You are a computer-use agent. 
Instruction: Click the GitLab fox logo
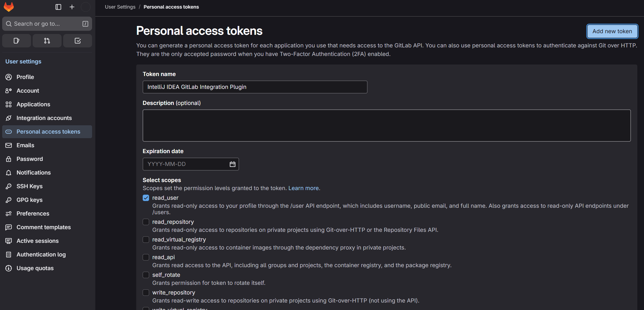(9, 7)
